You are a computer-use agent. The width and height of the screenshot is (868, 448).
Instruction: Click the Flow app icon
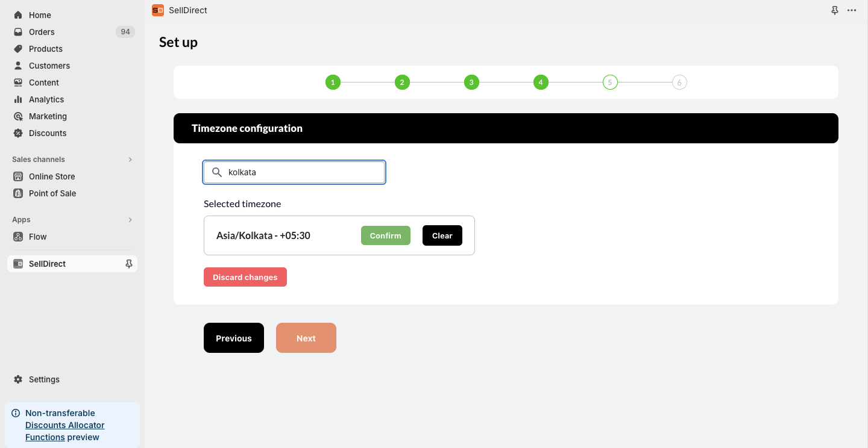click(x=18, y=237)
